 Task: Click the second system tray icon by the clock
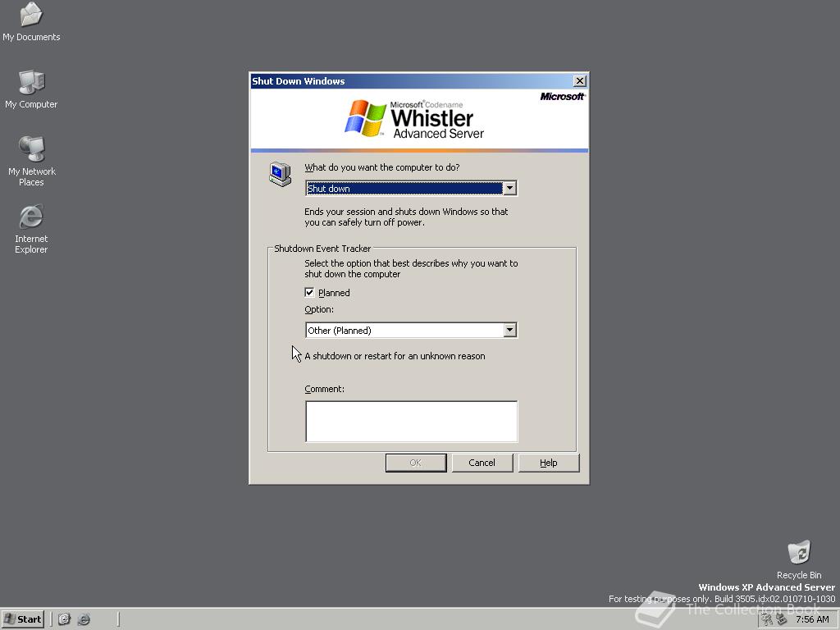tap(782, 620)
